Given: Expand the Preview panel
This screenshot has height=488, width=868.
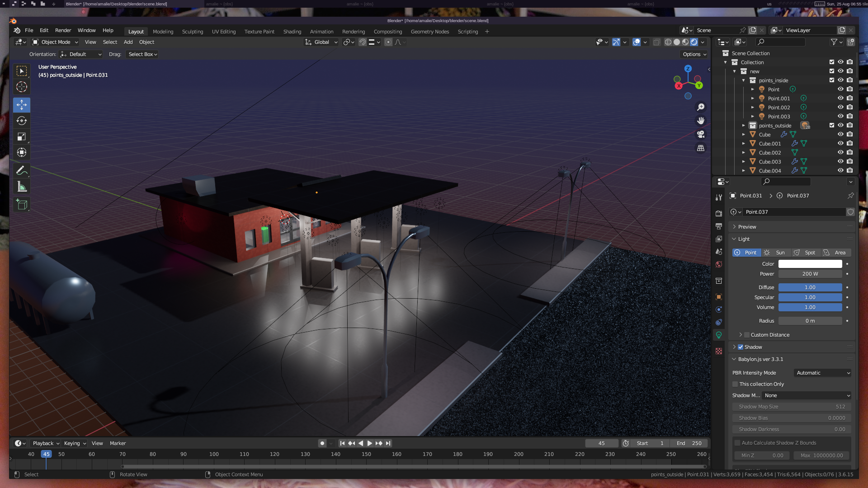Looking at the screenshot, I should click(x=747, y=227).
